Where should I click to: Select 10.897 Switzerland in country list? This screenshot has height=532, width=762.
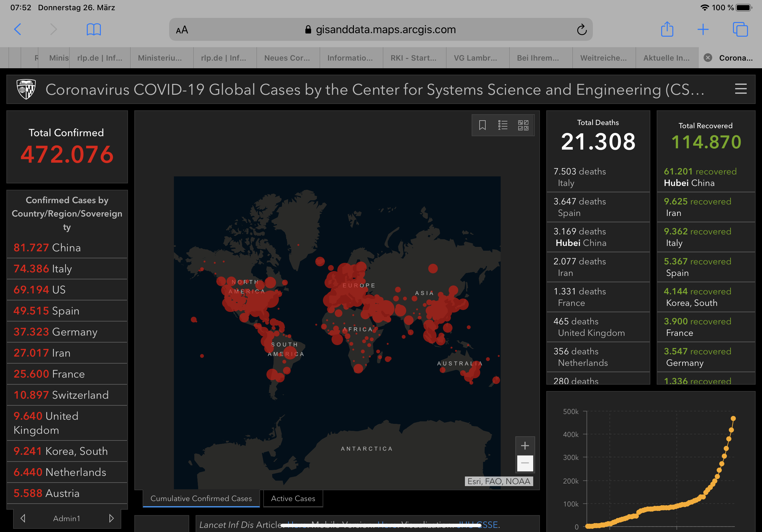click(67, 395)
